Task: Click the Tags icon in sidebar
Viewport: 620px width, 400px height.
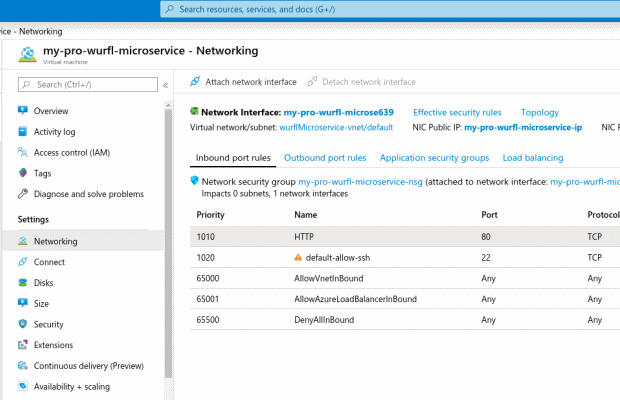Action: [x=23, y=173]
